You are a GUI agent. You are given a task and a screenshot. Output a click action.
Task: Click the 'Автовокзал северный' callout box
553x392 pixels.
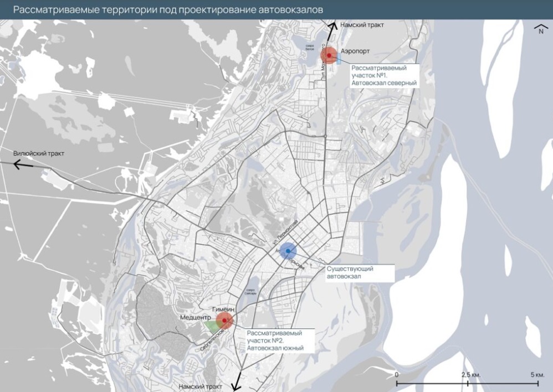coord(385,75)
